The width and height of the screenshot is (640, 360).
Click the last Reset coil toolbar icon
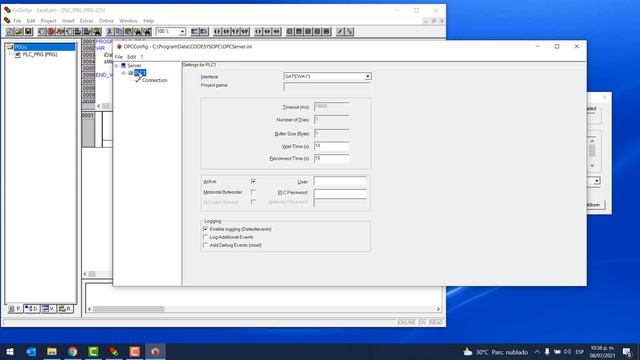click(277, 31)
